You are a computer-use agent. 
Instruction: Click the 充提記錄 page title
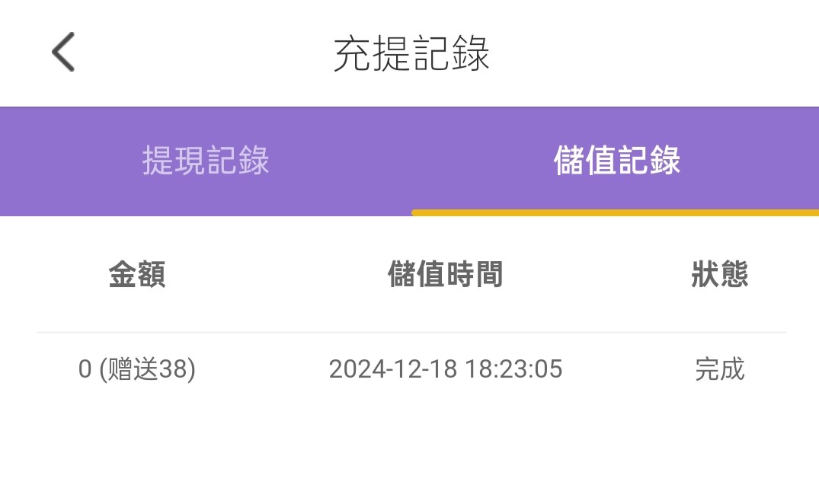click(411, 53)
